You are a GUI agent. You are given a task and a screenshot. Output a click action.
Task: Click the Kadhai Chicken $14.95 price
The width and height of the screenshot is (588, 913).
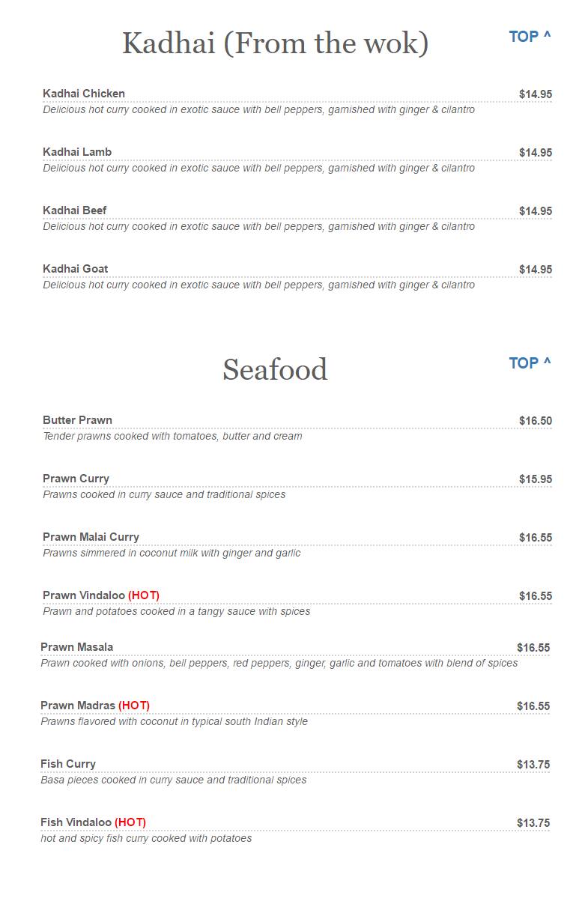[536, 94]
